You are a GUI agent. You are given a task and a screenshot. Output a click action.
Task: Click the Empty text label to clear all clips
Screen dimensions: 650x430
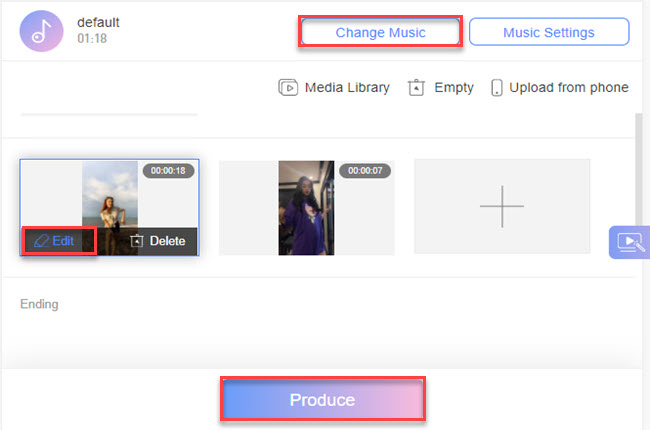[x=453, y=88]
